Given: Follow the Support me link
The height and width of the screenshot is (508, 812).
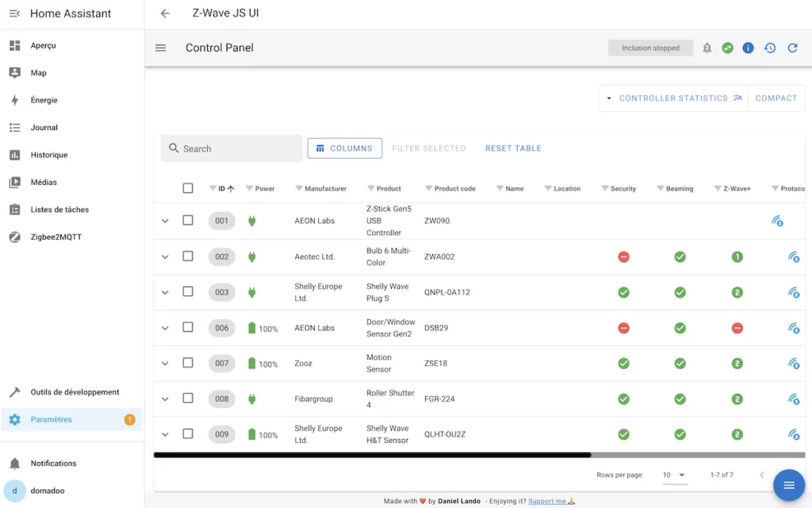Looking at the screenshot, I should [x=552, y=502].
